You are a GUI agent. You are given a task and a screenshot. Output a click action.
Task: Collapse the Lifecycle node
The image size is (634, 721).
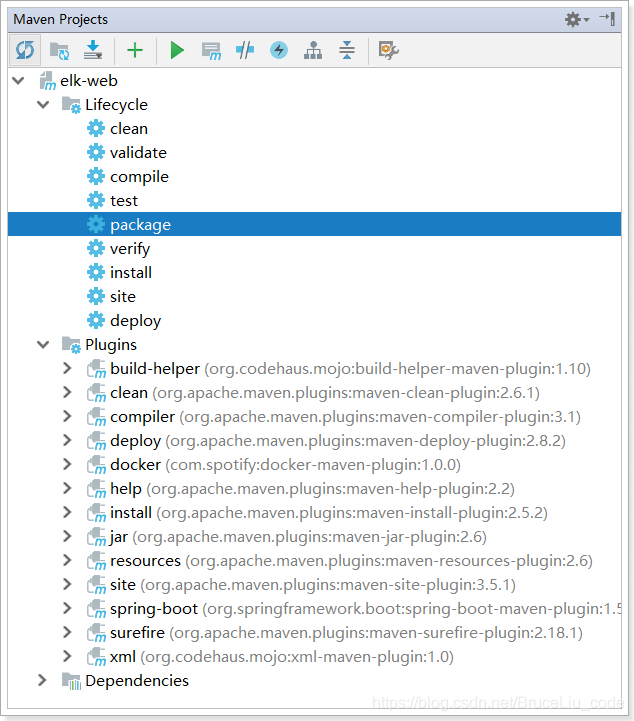pos(43,105)
